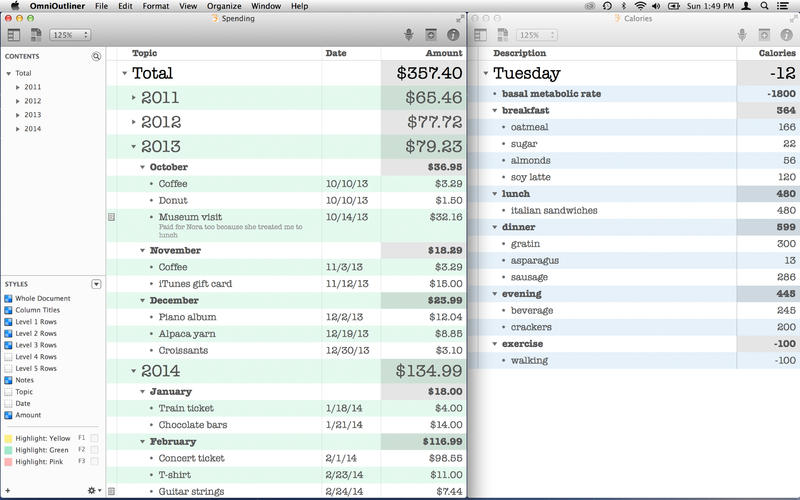Image resolution: width=800 pixels, height=500 pixels.
Task: Open Spotlight search in the menu bar
Action: 768,6
